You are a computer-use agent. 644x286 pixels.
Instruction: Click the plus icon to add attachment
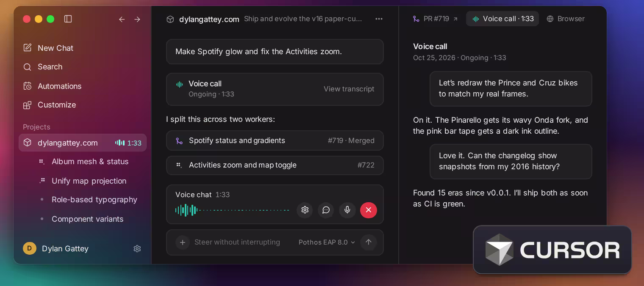pos(183,242)
